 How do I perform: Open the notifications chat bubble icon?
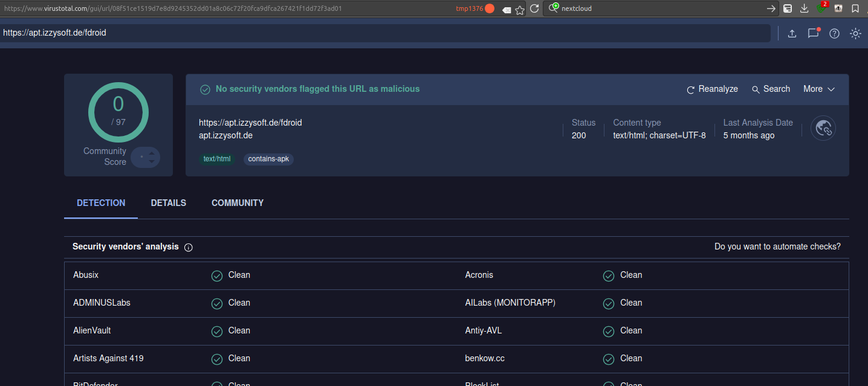point(814,34)
